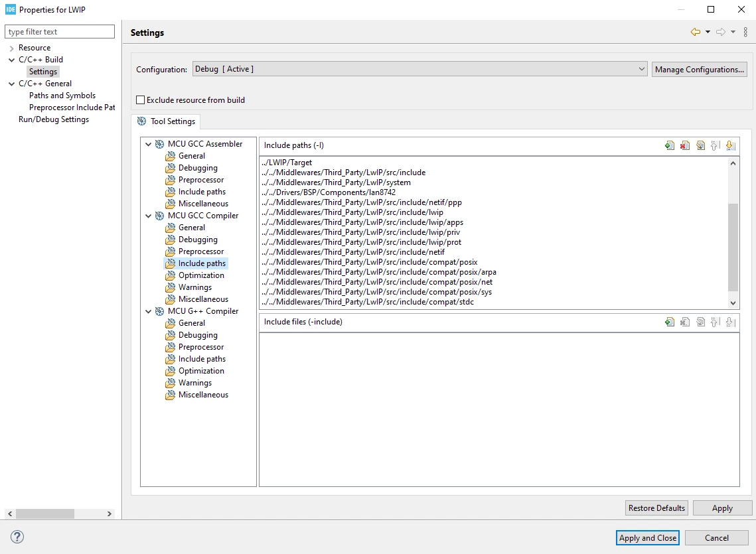Move include path up icon
Viewport: 756px width, 554px height.
(716, 145)
